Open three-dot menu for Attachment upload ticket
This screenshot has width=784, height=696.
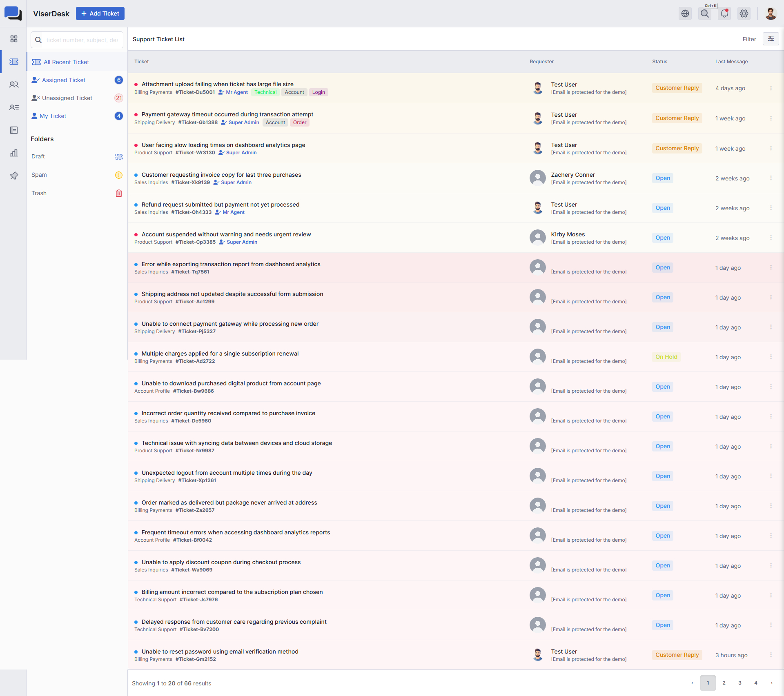pos(771,88)
